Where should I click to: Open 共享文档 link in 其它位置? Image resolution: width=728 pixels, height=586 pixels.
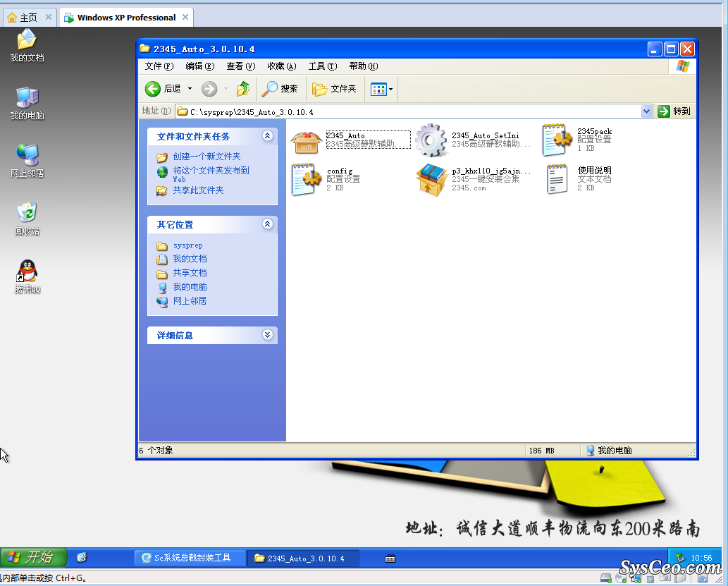pos(190,273)
